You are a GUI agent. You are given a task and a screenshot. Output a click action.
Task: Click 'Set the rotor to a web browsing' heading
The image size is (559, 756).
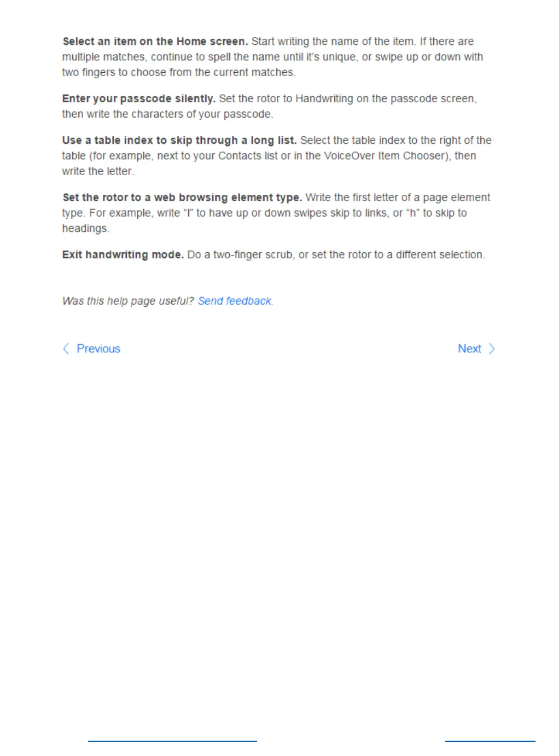click(182, 197)
